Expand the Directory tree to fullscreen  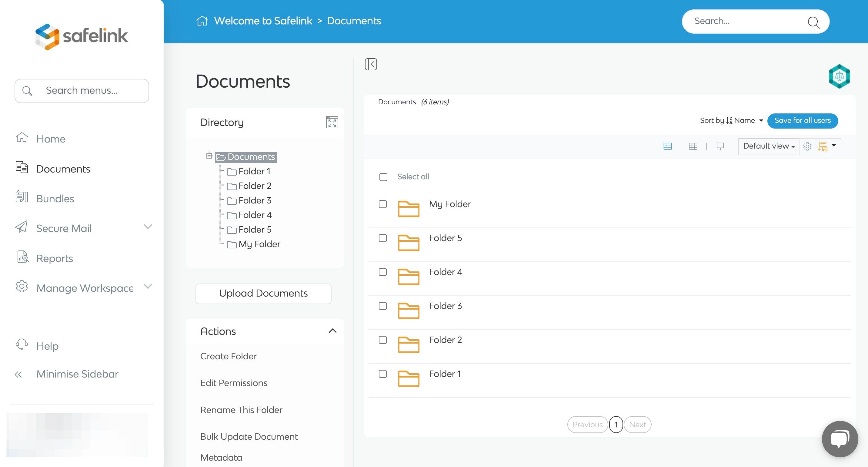(332, 122)
